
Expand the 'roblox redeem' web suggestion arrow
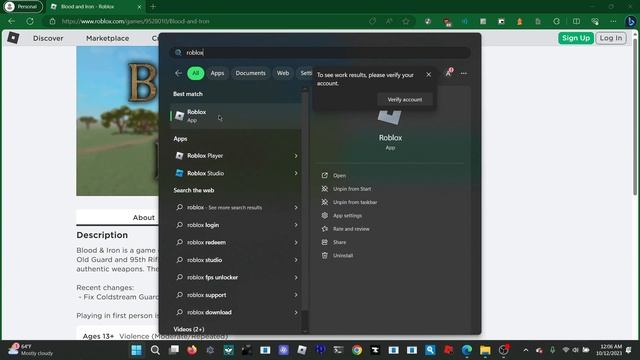pyautogui.click(x=296, y=242)
